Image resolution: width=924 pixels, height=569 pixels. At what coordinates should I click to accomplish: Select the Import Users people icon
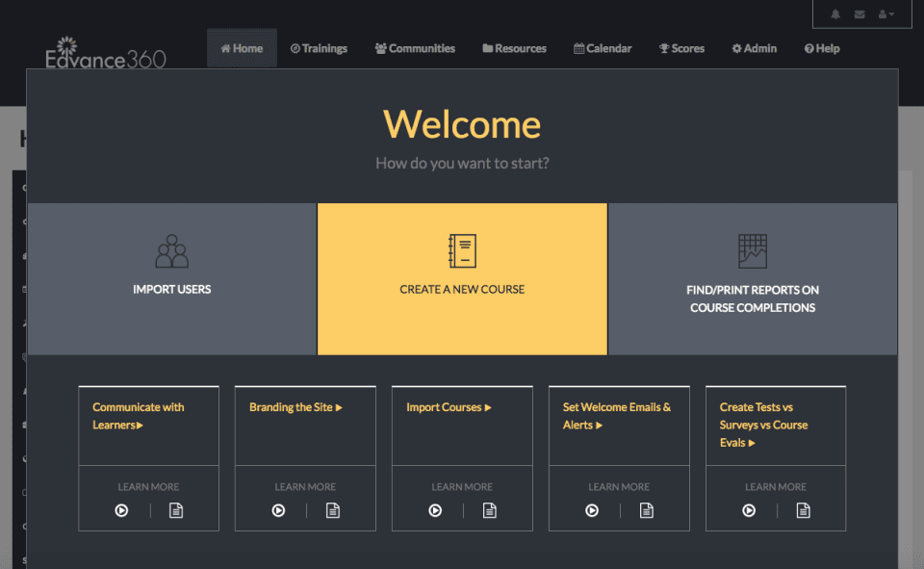[172, 248]
